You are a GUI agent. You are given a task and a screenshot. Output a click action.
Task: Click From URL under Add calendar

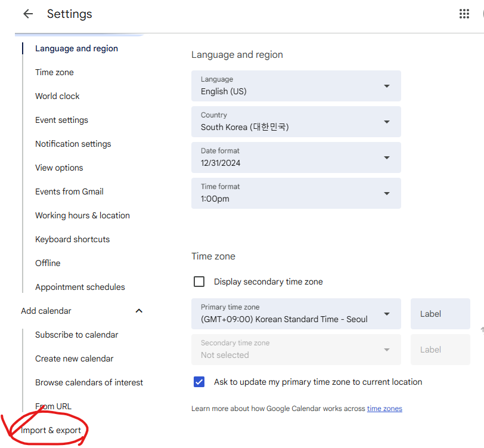(x=54, y=406)
